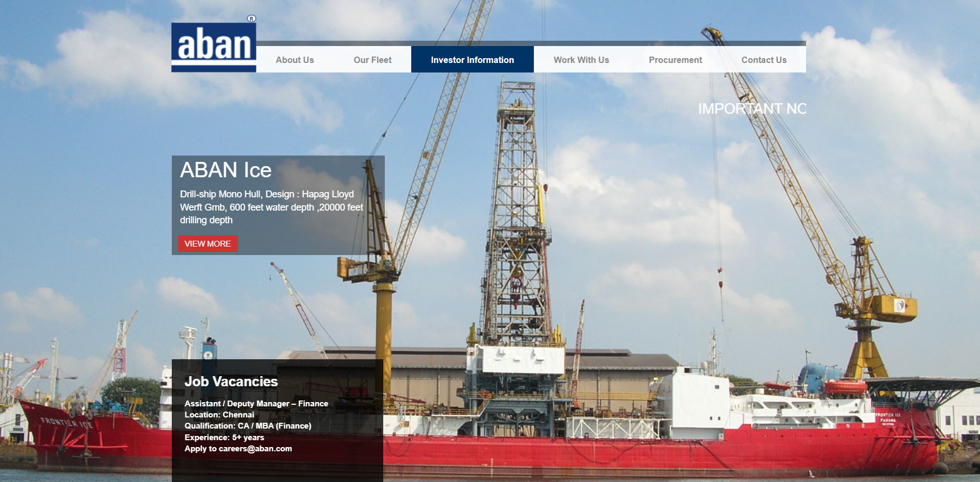Screen dimensions: 980x482
Task: Select Investor Information tab
Action: [x=473, y=60]
